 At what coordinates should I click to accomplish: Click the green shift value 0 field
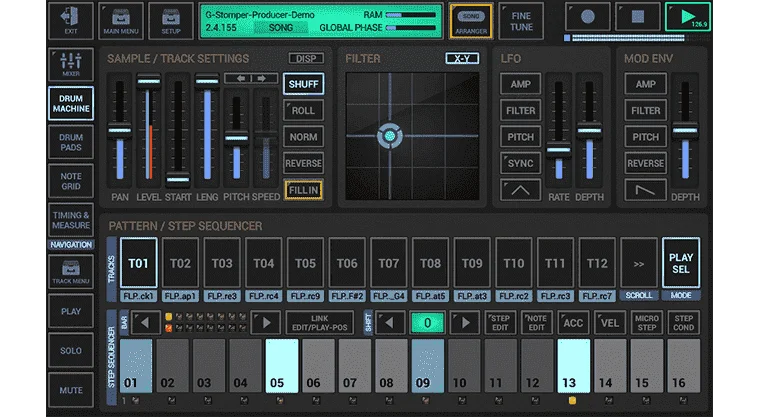click(427, 322)
